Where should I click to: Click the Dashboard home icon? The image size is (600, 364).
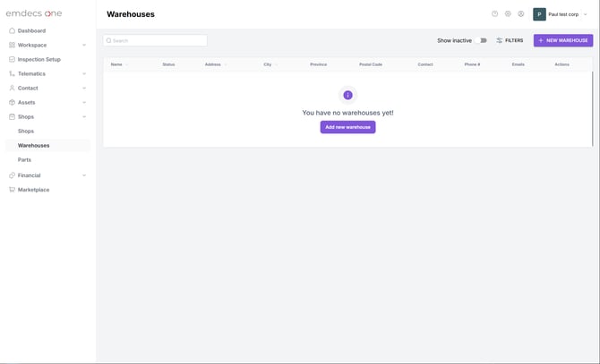tap(12, 30)
